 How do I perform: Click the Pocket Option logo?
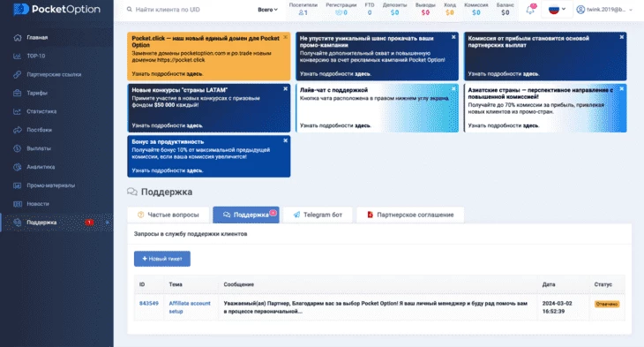tap(56, 9)
